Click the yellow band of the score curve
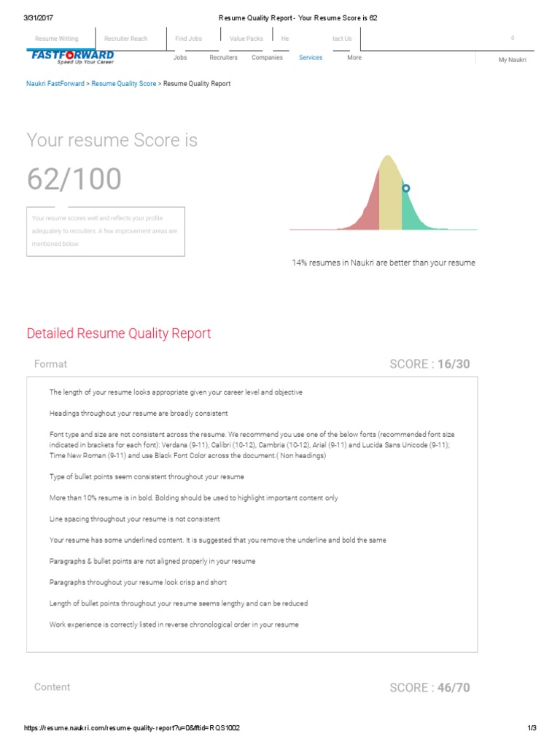Image resolution: width=560 pixels, height=747 pixels. click(390, 197)
